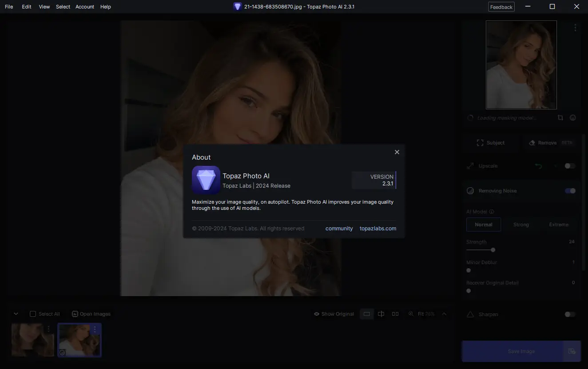Click the Minor Deblur slider handle
The image size is (588, 369).
[x=469, y=270]
